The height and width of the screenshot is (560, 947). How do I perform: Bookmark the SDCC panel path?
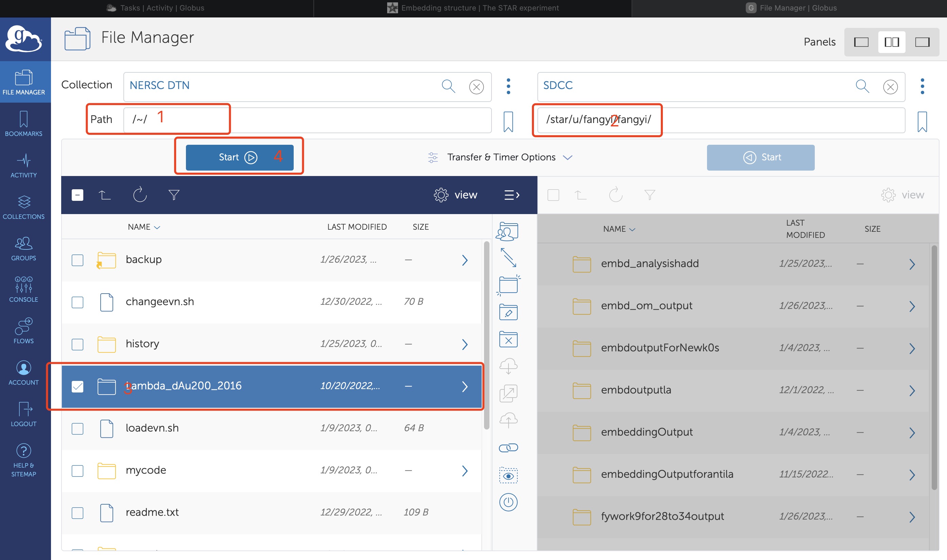pos(922,122)
